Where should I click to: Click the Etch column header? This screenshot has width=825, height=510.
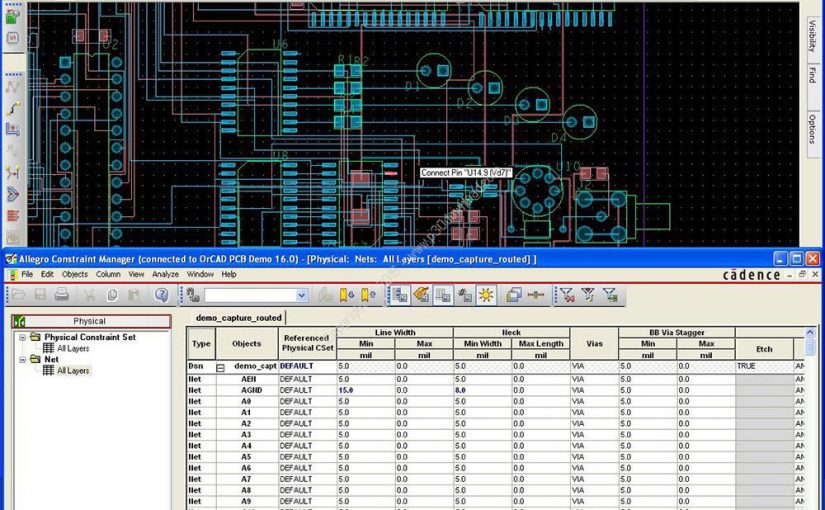coord(764,349)
